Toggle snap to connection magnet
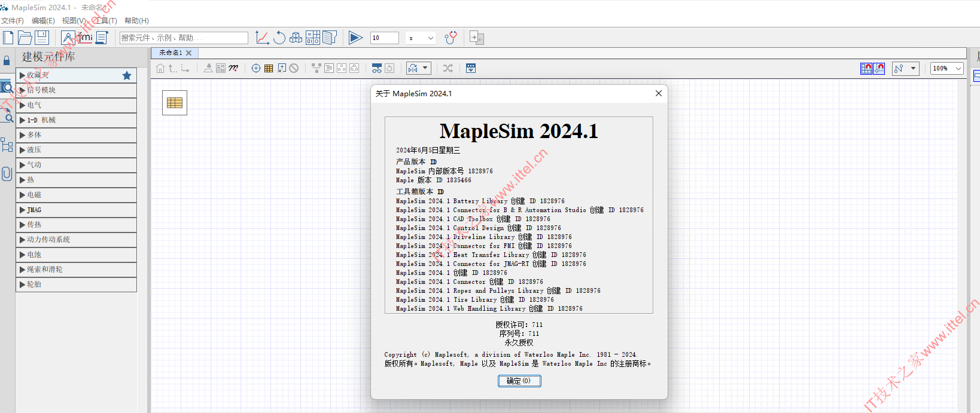The width and height of the screenshot is (980, 413). point(879,69)
